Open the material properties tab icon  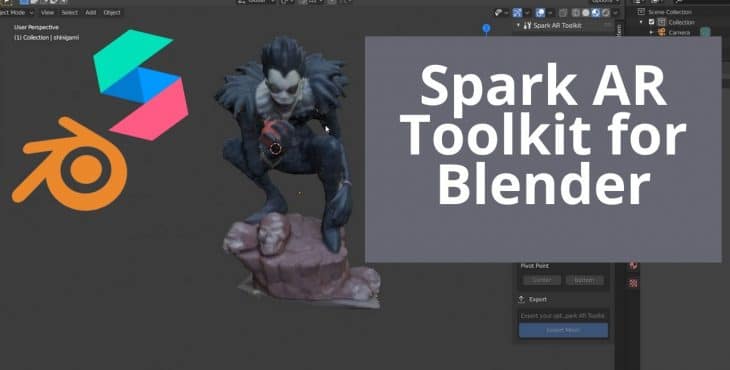point(633,265)
